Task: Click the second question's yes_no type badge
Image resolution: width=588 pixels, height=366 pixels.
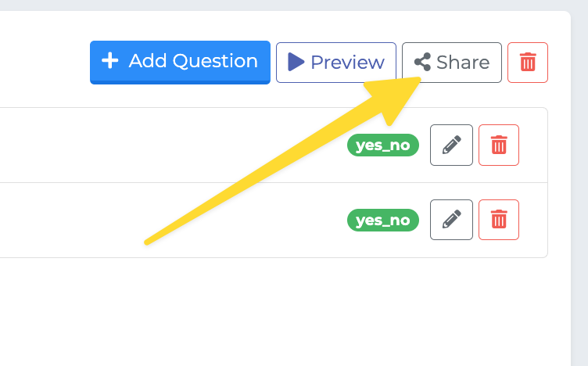Action: point(383,220)
